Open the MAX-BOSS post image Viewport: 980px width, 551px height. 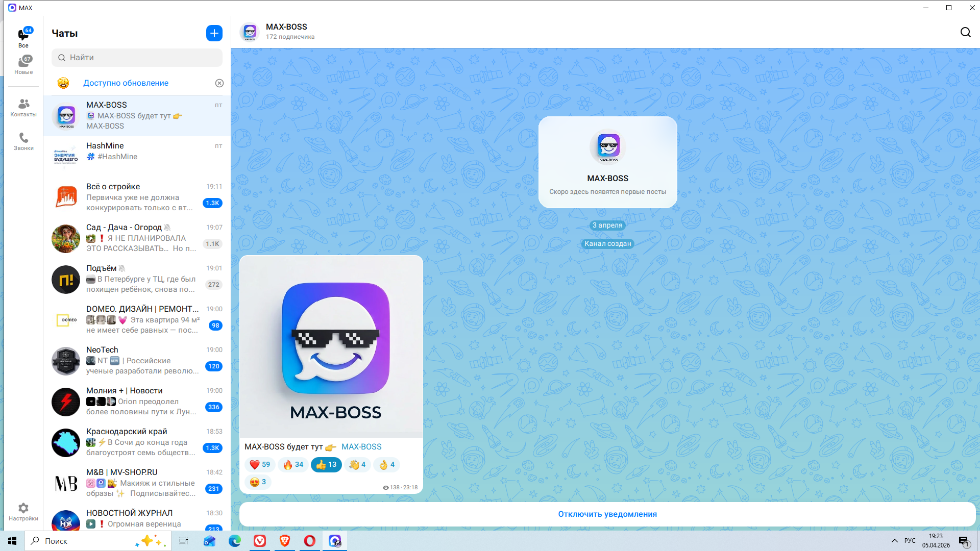[x=331, y=347]
